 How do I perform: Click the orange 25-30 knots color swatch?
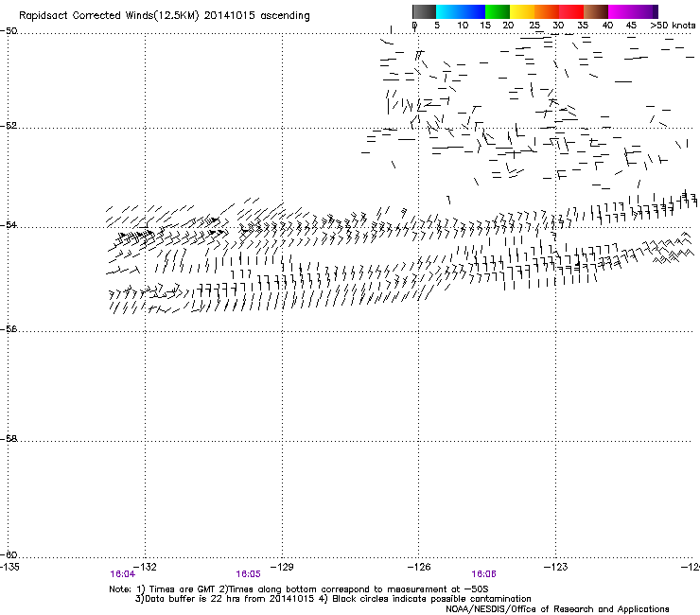547,11
